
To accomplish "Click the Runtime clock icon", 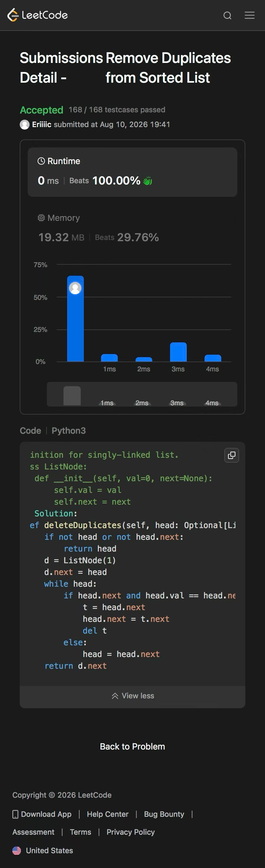I will 41,161.
